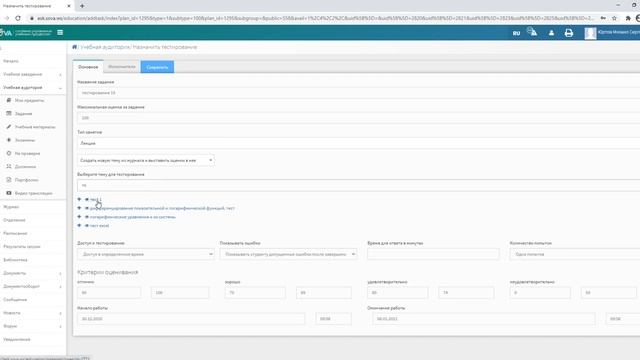Open the «Тип занятия» field showing «Лекция»
The image size is (640, 360).
358,143
